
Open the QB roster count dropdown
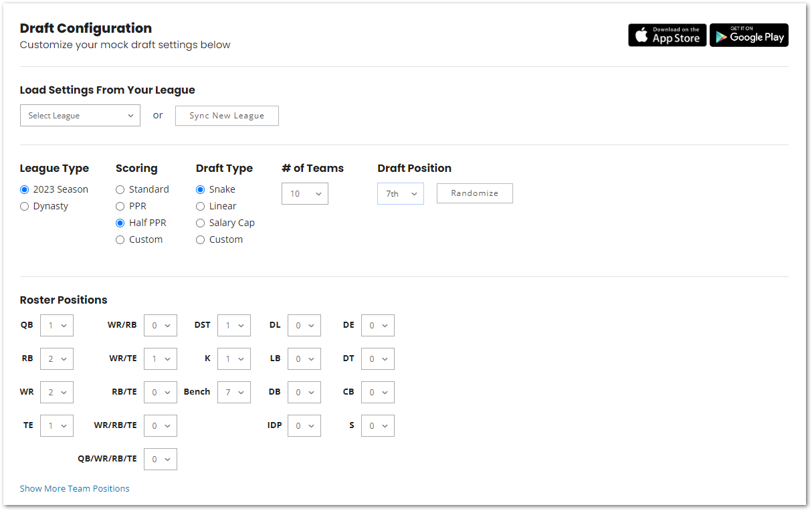pos(57,325)
